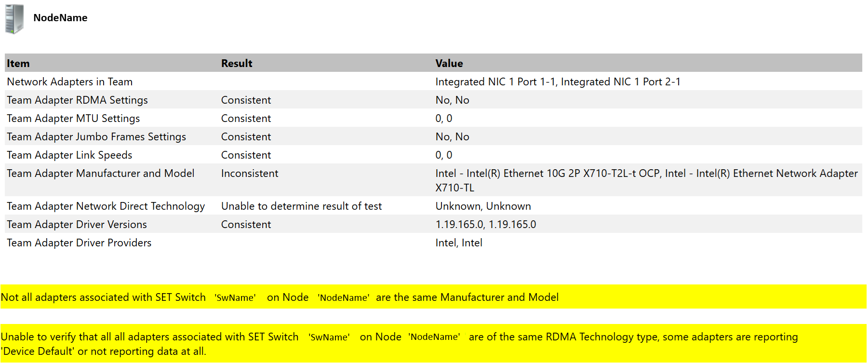Click the Result column header
The width and height of the screenshot is (868, 364).
tap(237, 63)
